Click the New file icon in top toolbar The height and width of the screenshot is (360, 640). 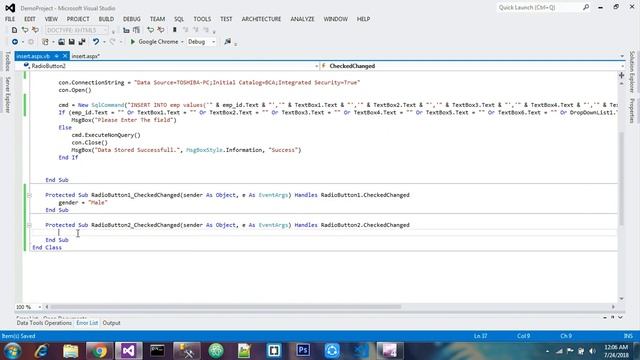coord(14,30)
